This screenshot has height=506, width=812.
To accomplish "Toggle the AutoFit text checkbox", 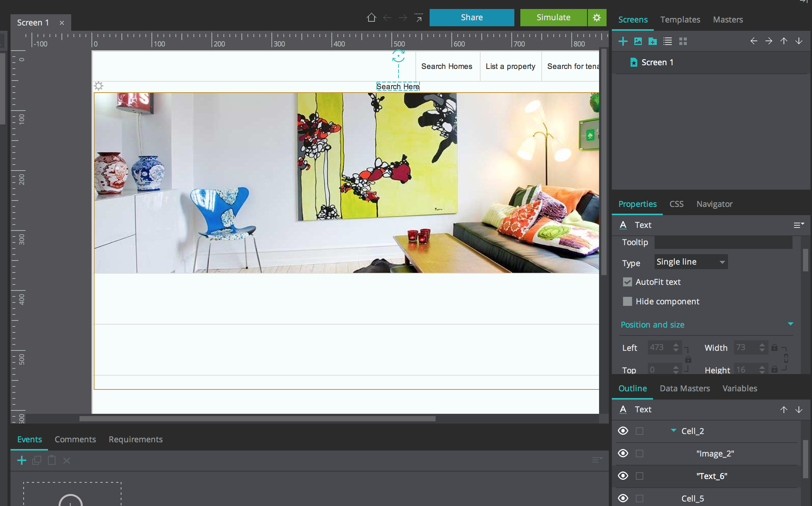I will click(x=627, y=282).
